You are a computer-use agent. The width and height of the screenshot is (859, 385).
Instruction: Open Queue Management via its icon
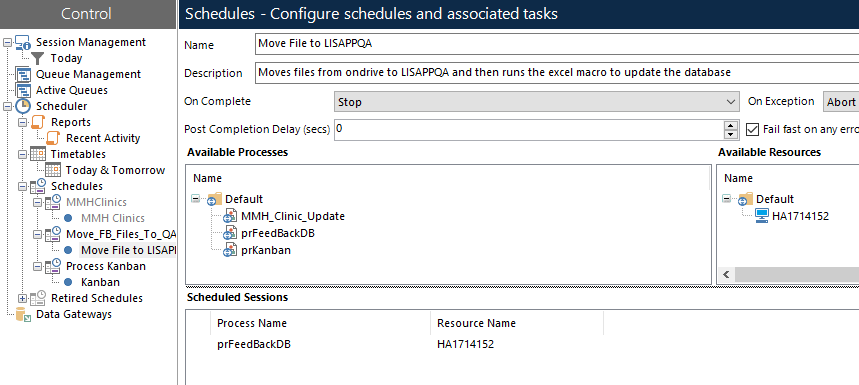23,74
